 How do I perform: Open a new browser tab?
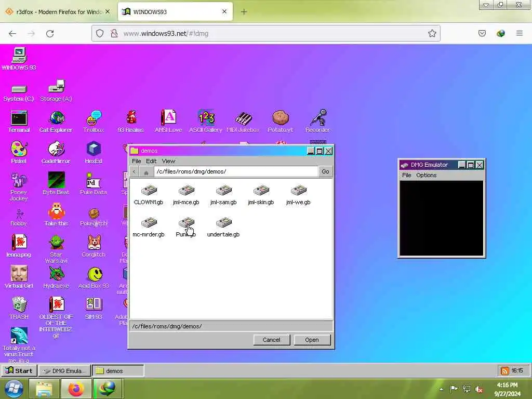tap(244, 12)
